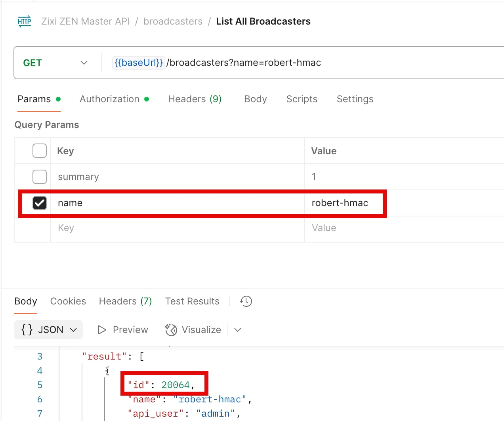504x421 pixels.
Task: Click the summary value cell showing 1
Action: click(404, 177)
